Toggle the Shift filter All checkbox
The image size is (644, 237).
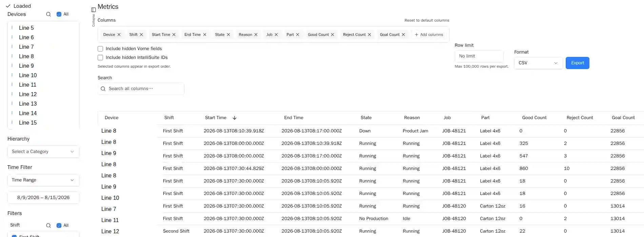pos(59,225)
